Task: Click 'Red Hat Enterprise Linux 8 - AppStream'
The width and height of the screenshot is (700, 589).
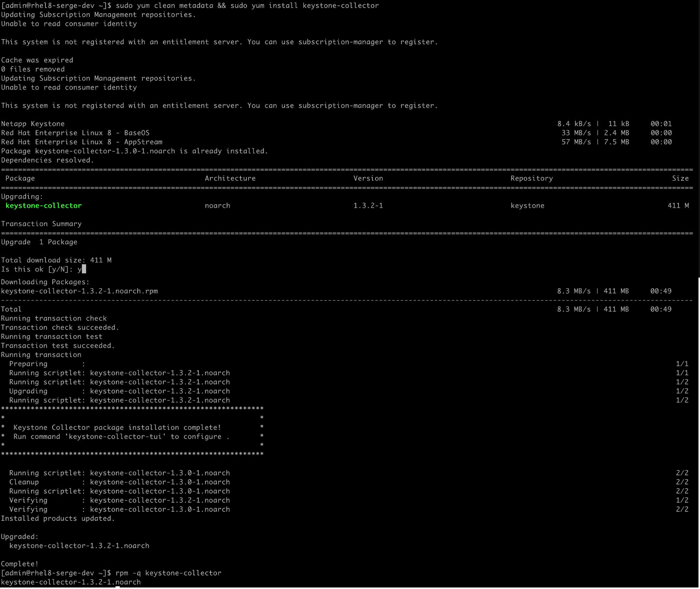Action: (x=82, y=142)
